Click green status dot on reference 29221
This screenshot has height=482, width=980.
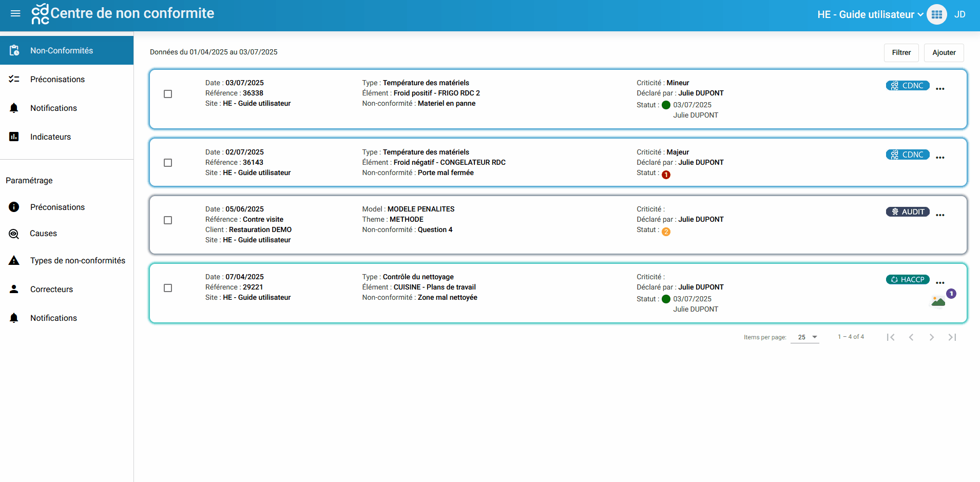click(x=666, y=299)
